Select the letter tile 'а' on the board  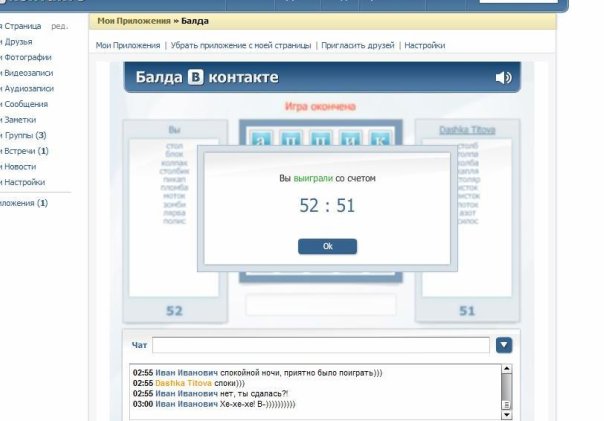click(261, 139)
